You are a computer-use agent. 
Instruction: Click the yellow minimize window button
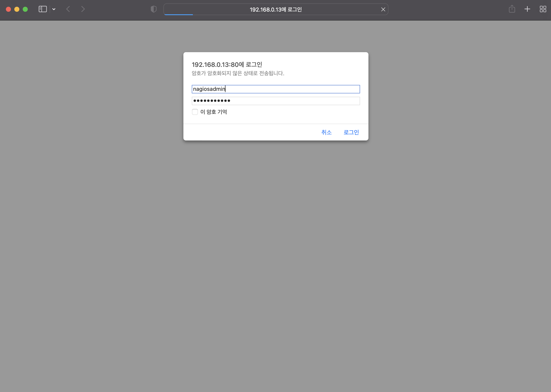[17, 9]
